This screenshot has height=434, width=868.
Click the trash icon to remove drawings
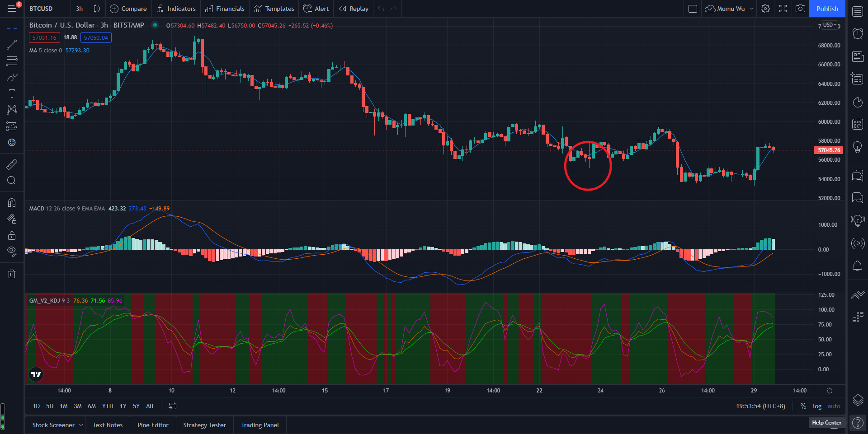coord(12,274)
